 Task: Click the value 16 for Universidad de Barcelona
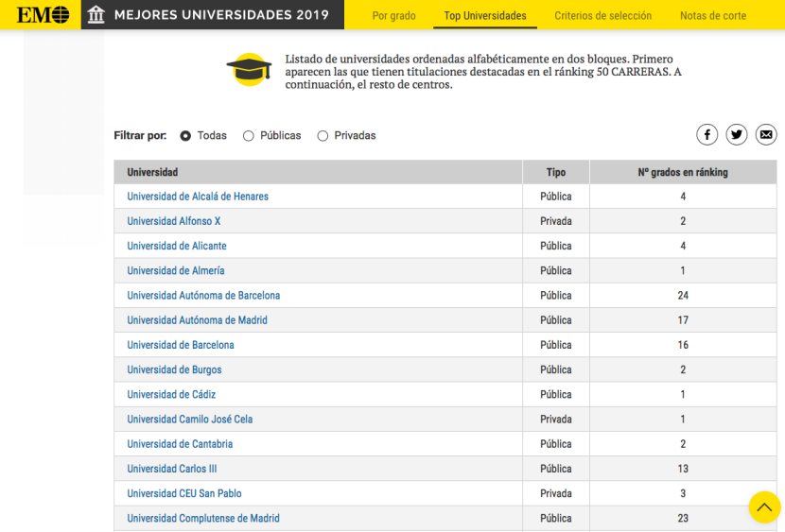683,345
